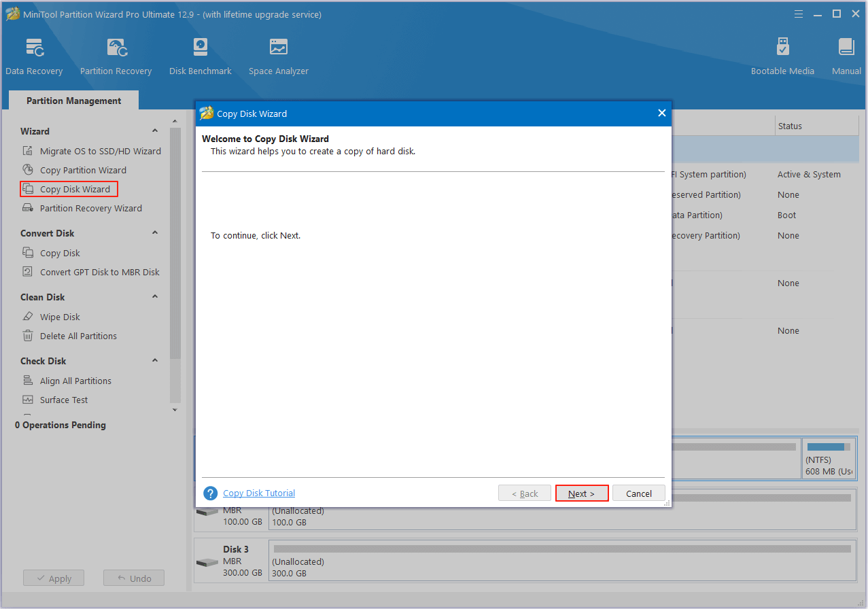Select the NTFS 608 MB partition block

(x=829, y=459)
